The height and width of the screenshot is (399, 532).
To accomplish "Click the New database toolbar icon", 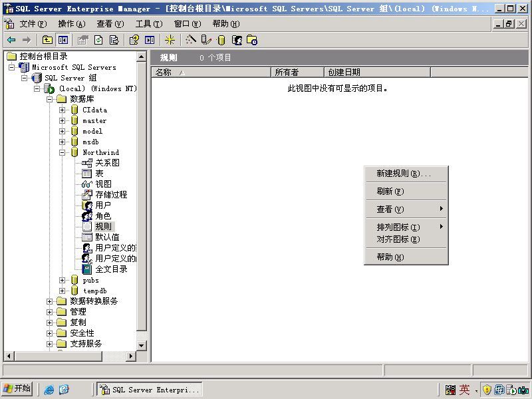I will 221,40.
